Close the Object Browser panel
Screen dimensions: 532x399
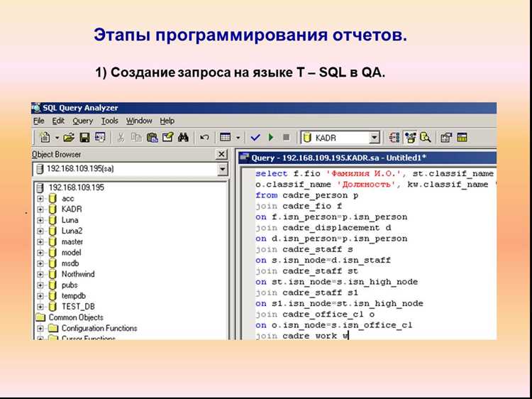tap(221, 155)
